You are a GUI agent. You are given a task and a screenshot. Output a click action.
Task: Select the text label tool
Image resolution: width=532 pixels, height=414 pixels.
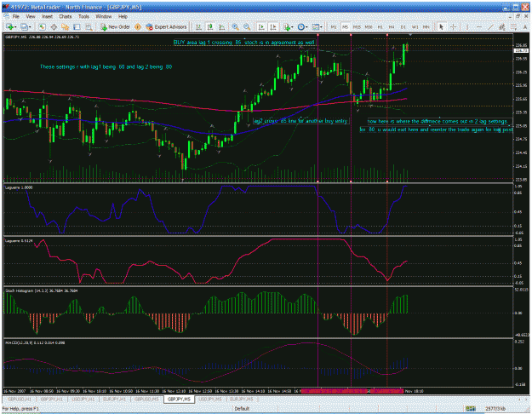tap(525, 26)
